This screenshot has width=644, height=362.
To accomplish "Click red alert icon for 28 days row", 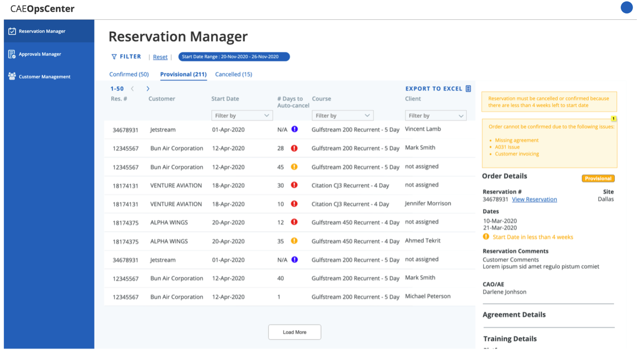I will click(295, 148).
